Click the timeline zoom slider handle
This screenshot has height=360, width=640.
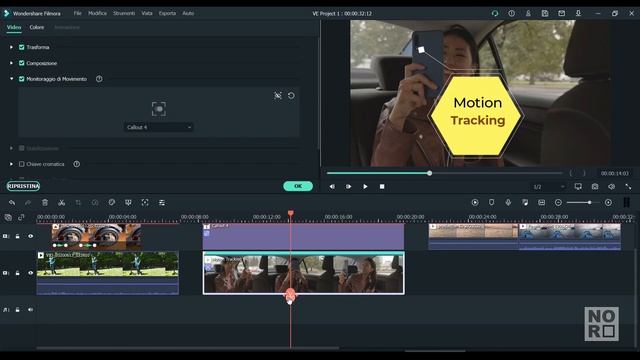(x=589, y=202)
